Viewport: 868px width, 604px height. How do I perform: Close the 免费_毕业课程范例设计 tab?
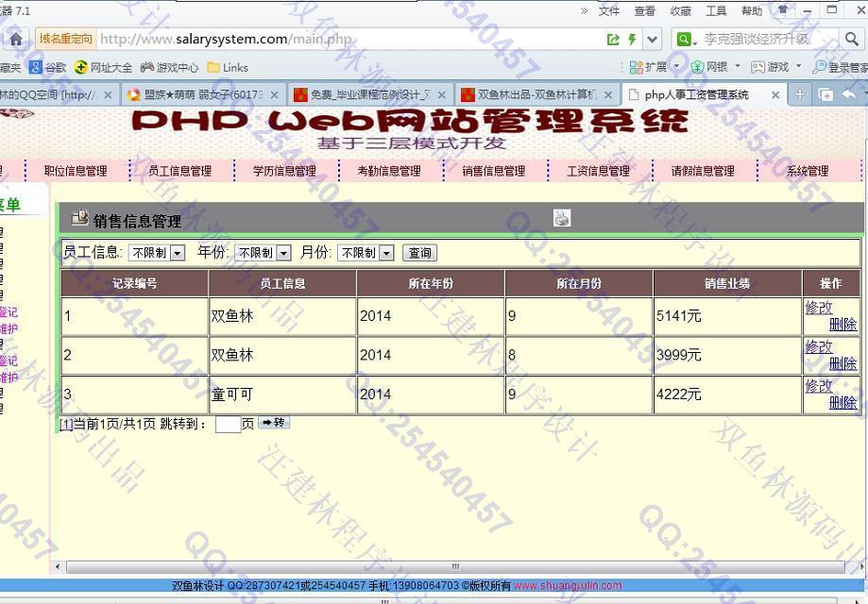[x=441, y=95]
